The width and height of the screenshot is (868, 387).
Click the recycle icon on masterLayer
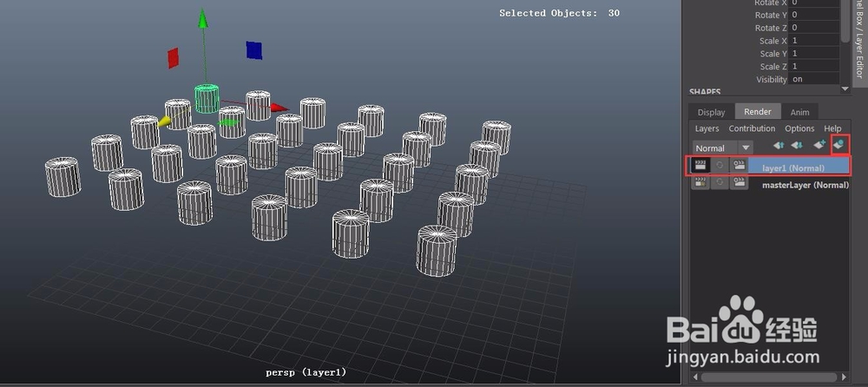click(x=720, y=182)
